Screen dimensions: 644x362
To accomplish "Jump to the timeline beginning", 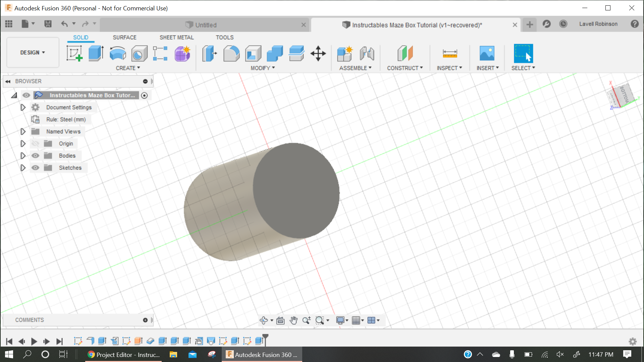I will [9, 342].
